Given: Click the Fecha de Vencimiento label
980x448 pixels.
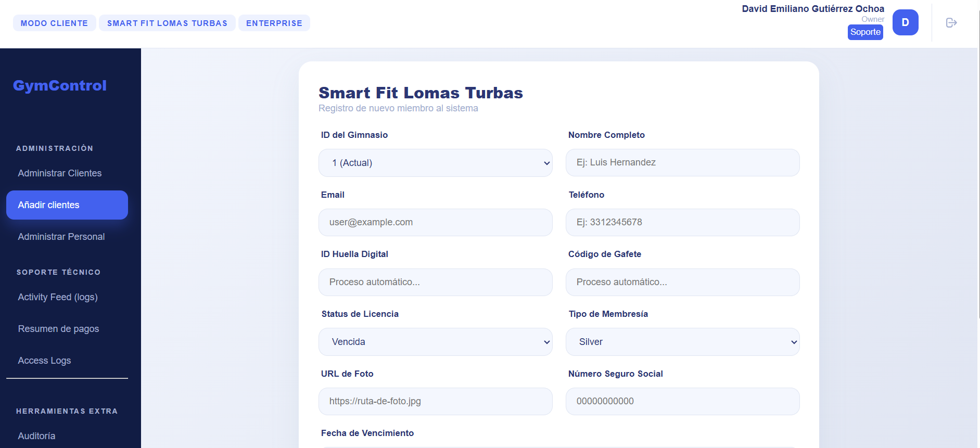Looking at the screenshot, I should click(x=367, y=433).
